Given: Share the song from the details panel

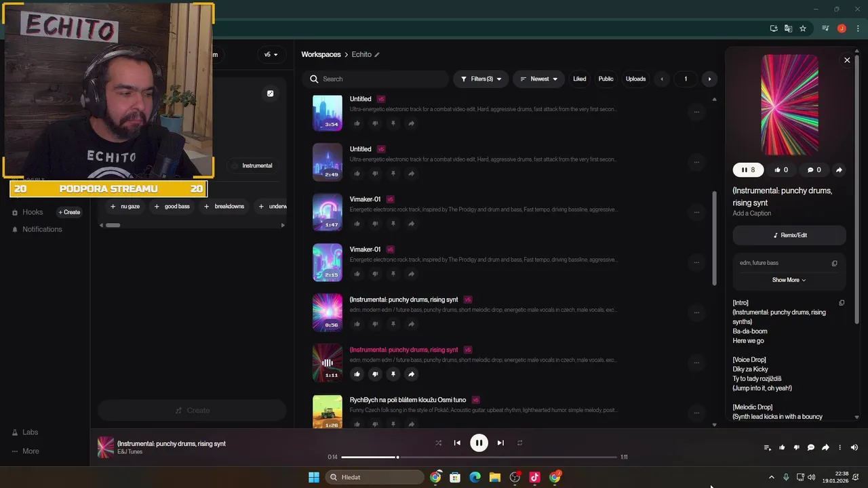Looking at the screenshot, I should (839, 170).
